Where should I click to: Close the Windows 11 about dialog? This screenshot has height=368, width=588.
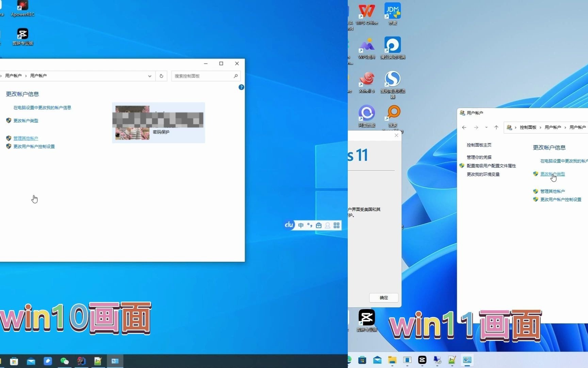click(x=396, y=135)
